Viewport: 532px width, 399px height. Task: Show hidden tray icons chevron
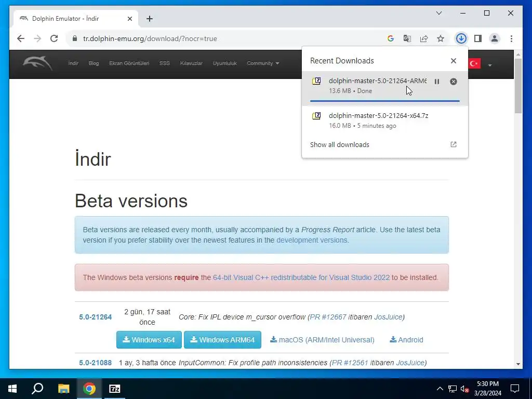[x=440, y=389]
